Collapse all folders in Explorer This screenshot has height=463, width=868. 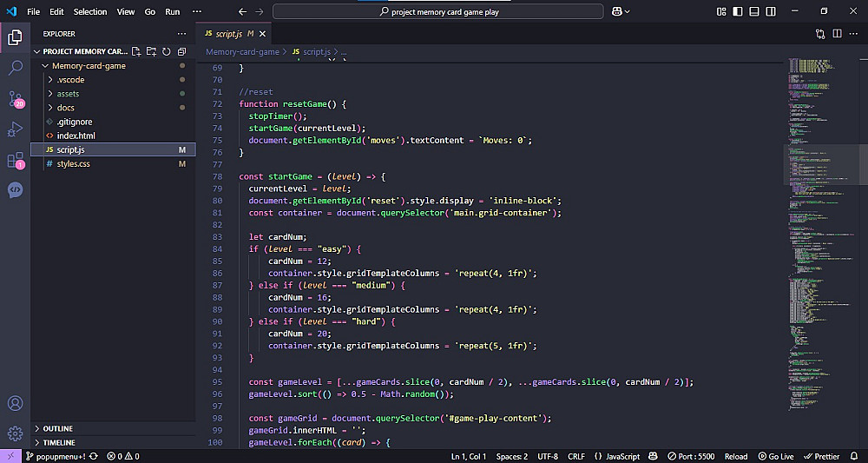(x=181, y=51)
